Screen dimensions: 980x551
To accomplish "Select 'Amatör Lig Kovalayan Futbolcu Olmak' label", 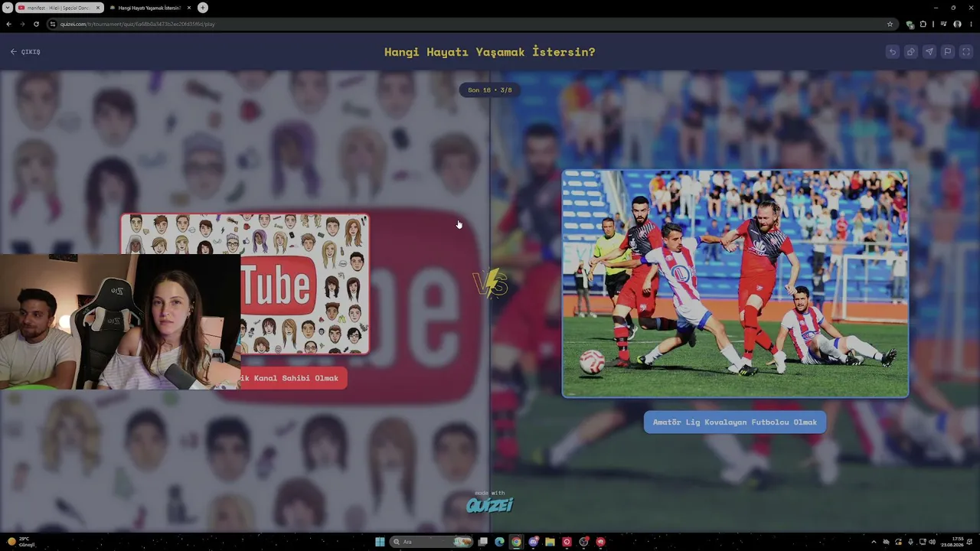I will tap(735, 422).
